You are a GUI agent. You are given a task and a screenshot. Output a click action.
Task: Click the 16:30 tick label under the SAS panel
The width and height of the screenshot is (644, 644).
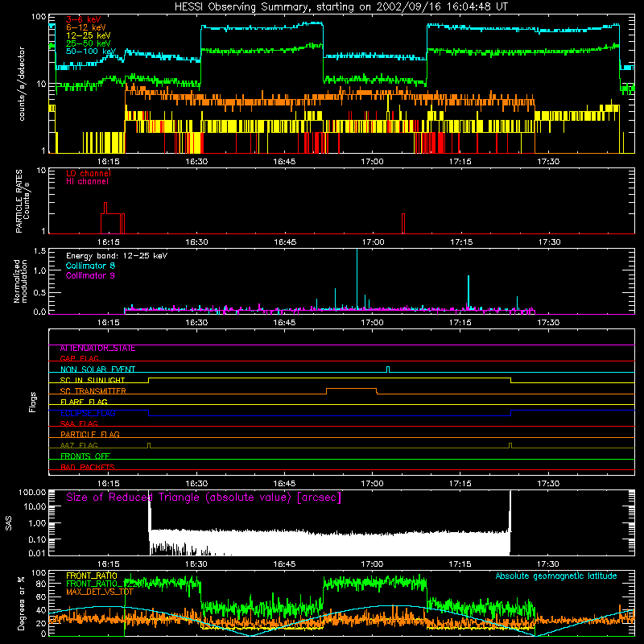tap(196, 564)
